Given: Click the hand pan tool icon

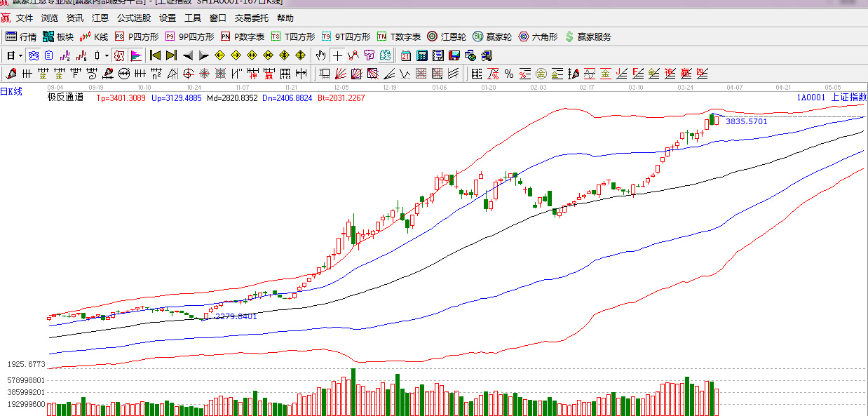Looking at the screenshot, I should (321, 55).
